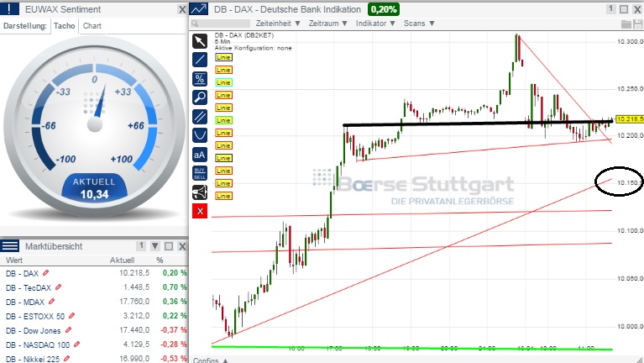Open the Zeitraum dropdown
The width and height of the screenshot is (644, 363).
[327, 24]
